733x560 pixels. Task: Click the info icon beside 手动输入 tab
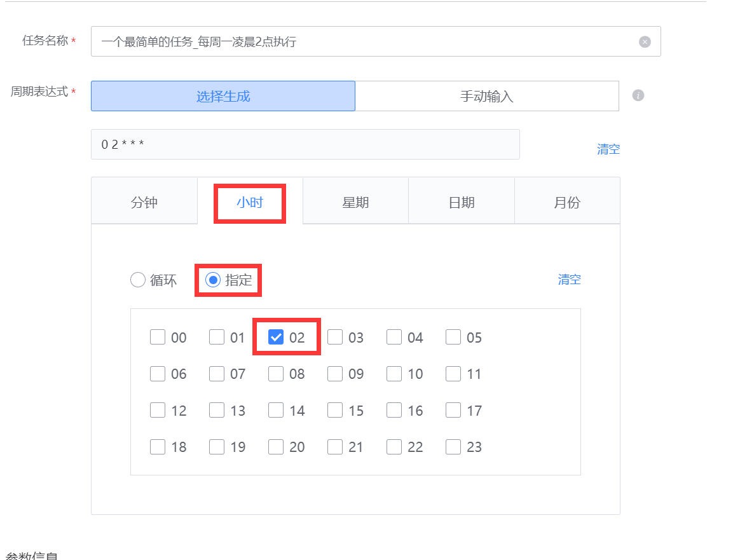(x=638, y=95)
